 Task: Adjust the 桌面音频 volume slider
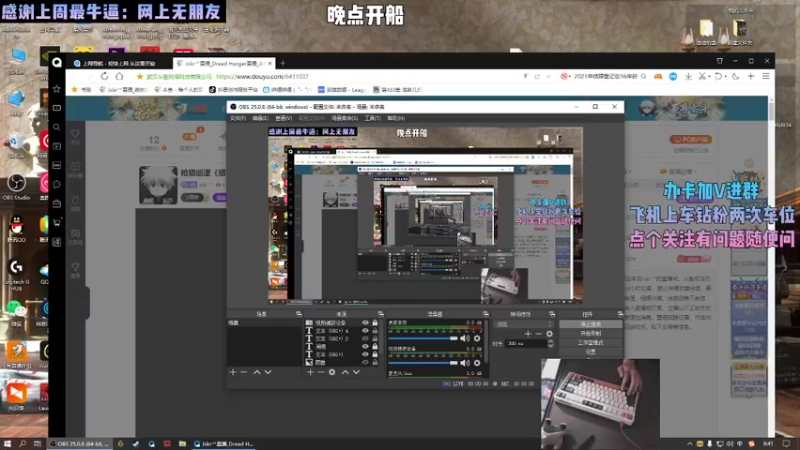point(423,338)
